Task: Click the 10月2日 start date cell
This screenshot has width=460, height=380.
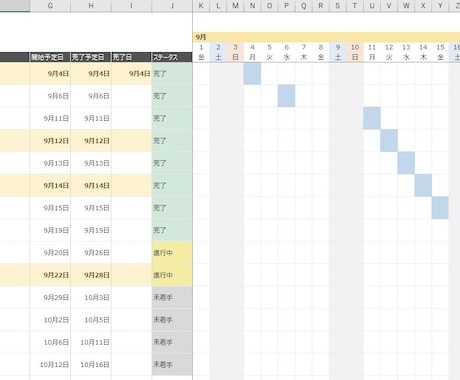Action: [x=50, y=320]
